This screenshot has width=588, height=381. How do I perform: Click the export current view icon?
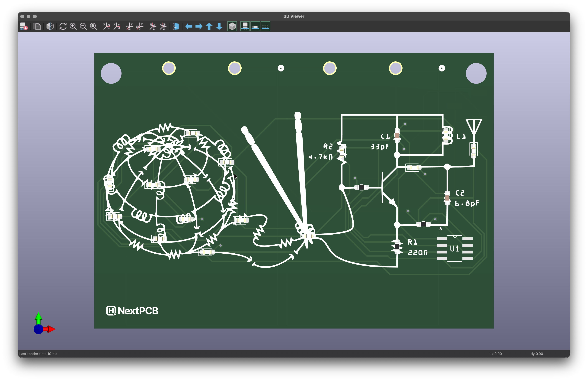[24, 26]
